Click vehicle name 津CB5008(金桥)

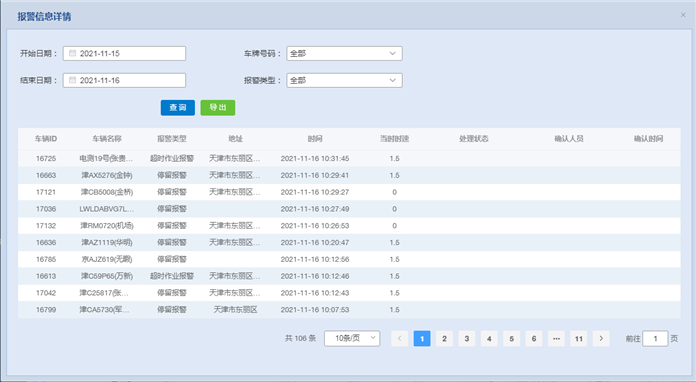pyautogui.click(x=107, y=192)
